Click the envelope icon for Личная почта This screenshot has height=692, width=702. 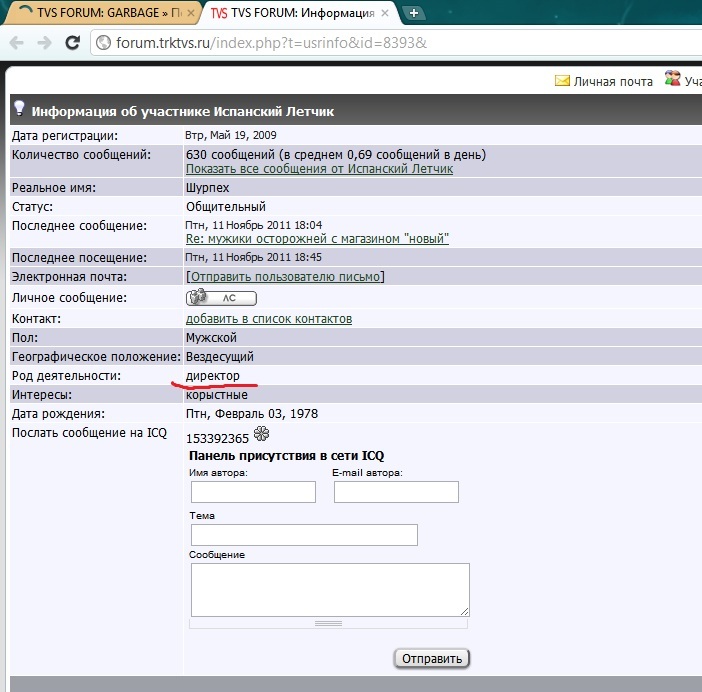(x=562, y=81)
